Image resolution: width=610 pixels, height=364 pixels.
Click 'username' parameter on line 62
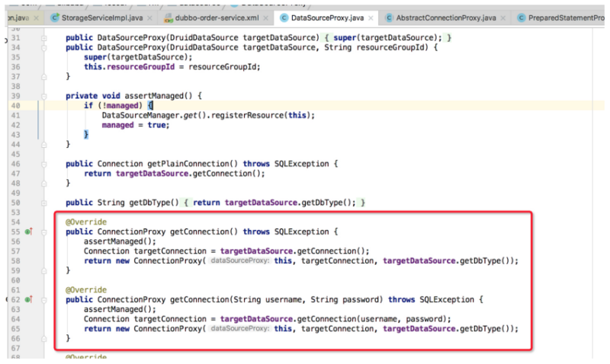[x=284, y=300]
